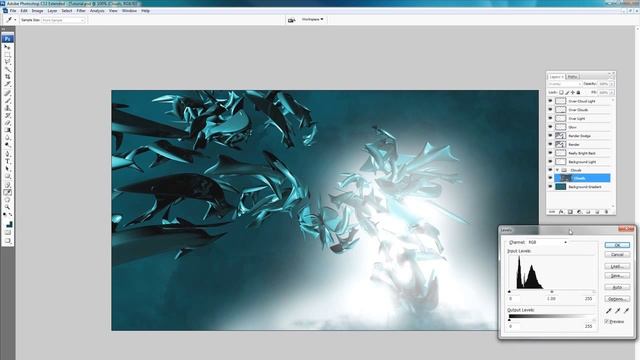640x360 pixels.
Task: Click the input midtone gamma slider
Action: pyautogui.click(x=552, y=291)
